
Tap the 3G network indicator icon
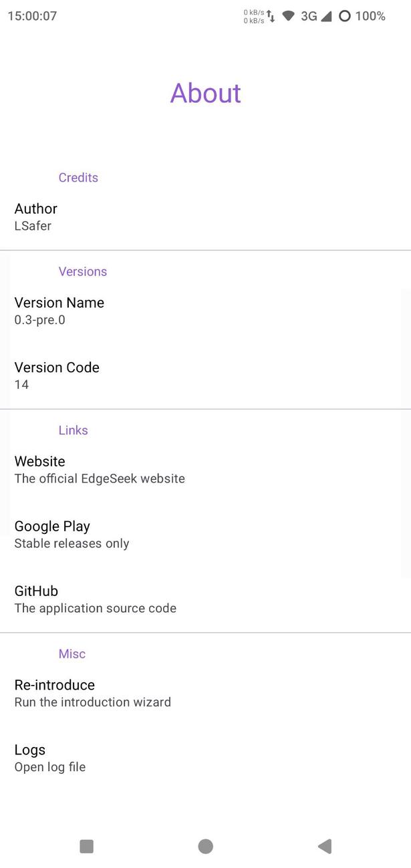coord(308,16)
